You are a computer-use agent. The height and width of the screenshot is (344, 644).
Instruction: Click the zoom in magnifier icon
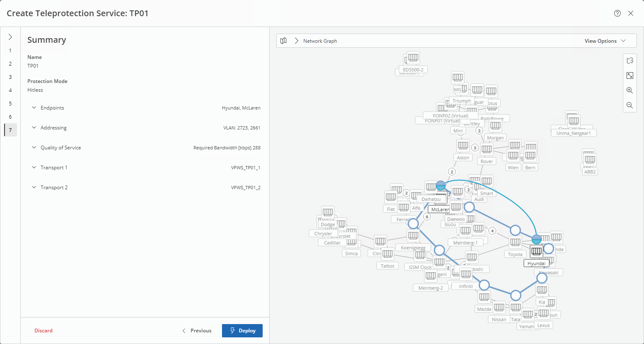[629, 90]
